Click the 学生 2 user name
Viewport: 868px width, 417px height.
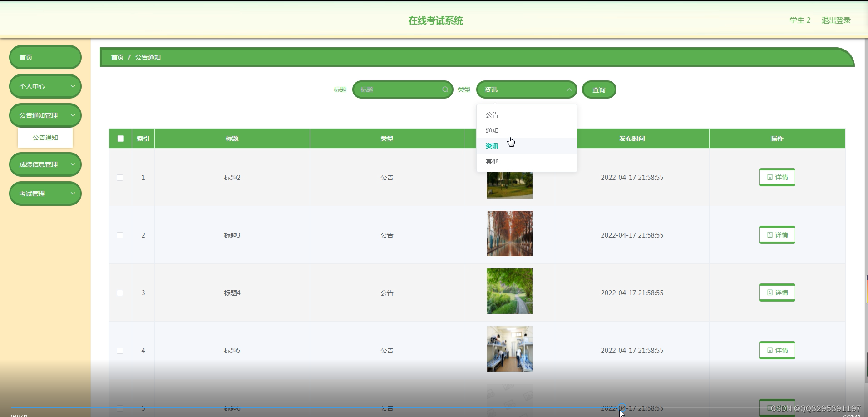click(x=800, y=20)
